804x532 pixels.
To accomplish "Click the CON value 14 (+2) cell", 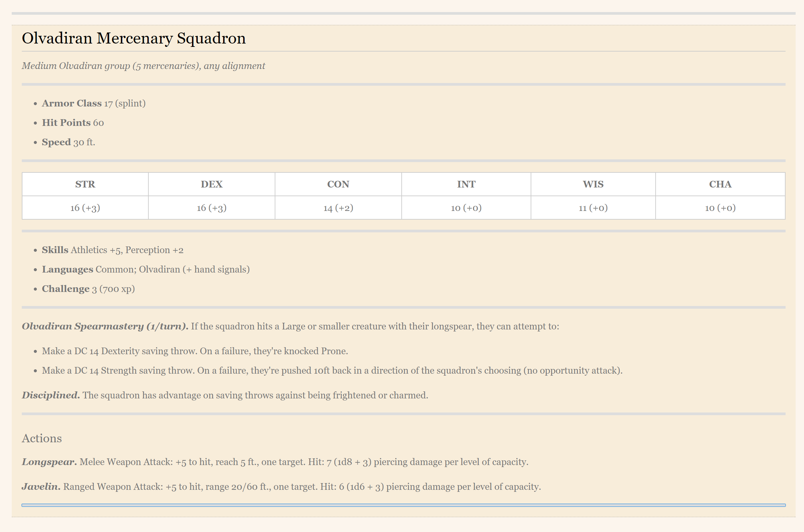I will click(338, 208).
